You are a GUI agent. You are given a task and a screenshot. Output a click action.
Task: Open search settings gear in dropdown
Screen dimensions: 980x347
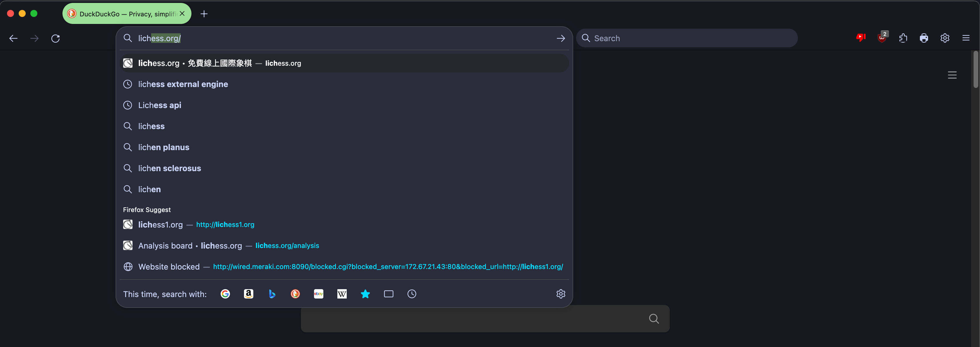click(x=560, y=294)
